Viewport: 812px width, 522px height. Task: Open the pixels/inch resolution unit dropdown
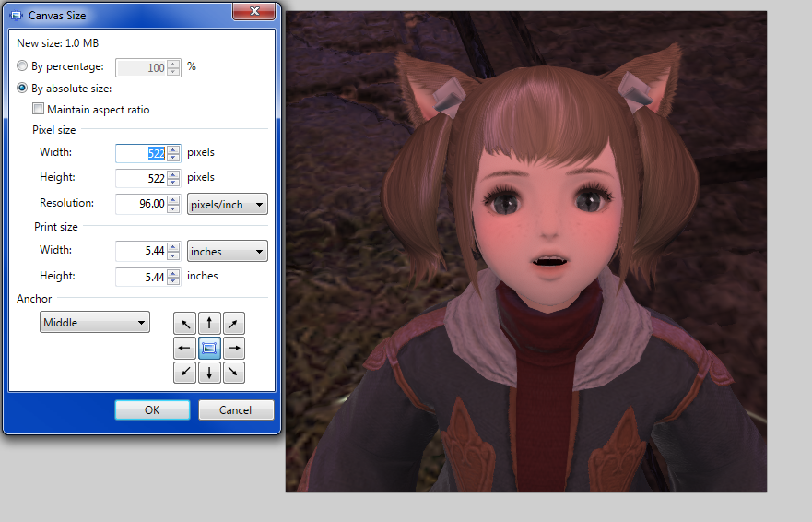[228, 204]
